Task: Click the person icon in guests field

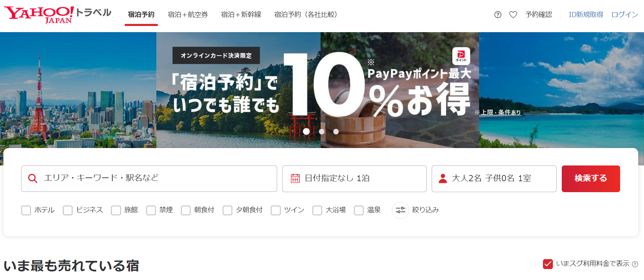Action: coord(443,178)
